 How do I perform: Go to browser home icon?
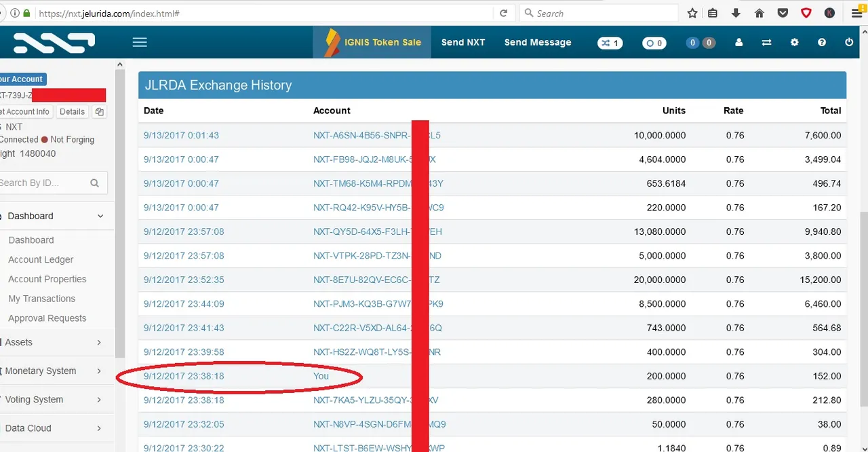[x=759, y=13]
